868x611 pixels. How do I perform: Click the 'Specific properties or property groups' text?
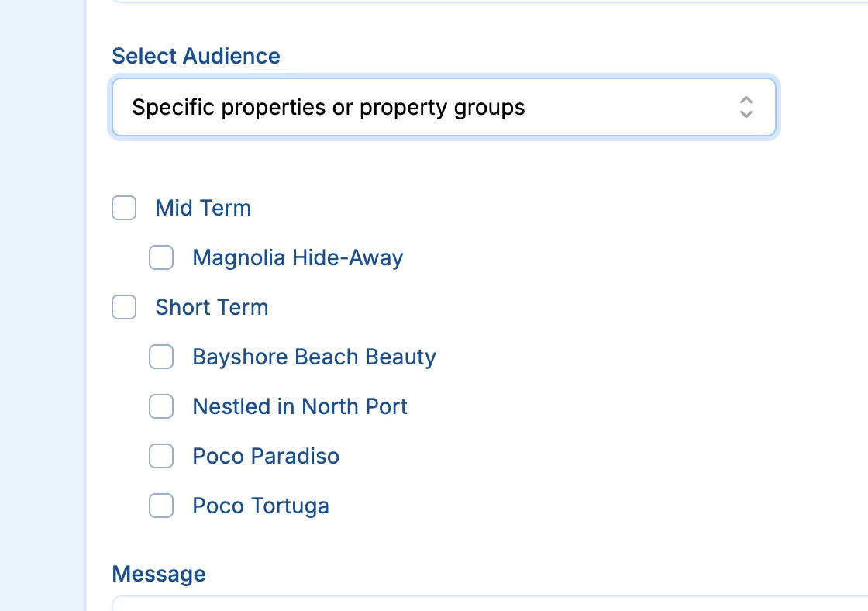click(329, 107)
